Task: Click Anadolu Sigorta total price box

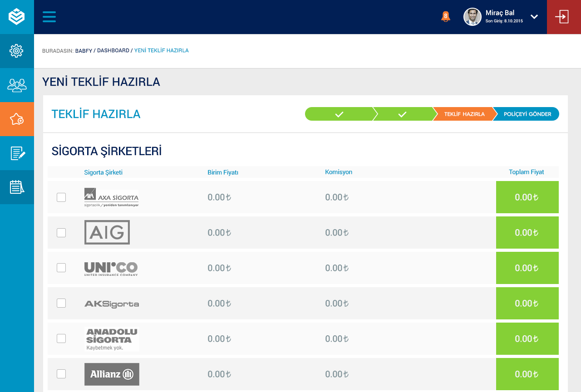Action: click(527, 338)
